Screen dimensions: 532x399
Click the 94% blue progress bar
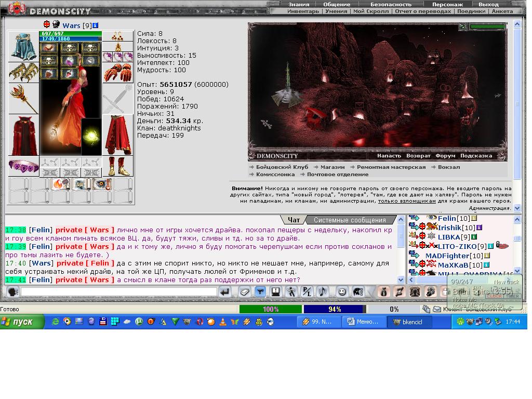pyautogui.click(x=335, y=309)
